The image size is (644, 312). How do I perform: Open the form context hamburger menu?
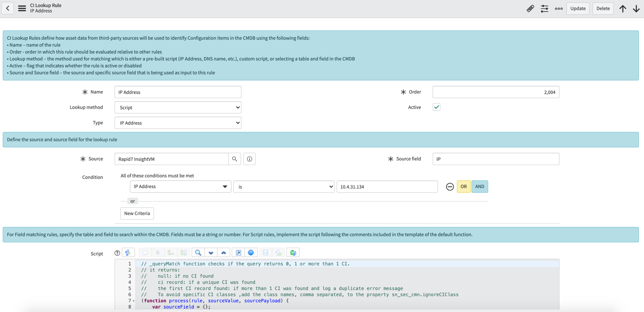click(x=22, y=8)
